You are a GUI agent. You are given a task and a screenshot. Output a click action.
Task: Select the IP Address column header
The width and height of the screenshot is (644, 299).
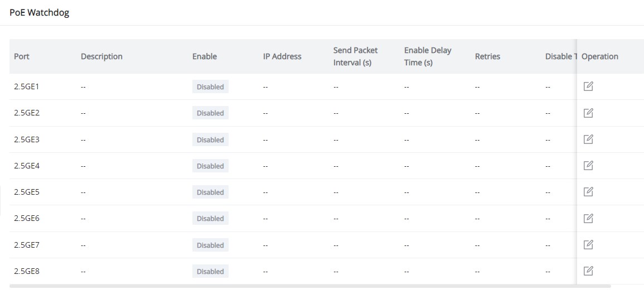(x=282, y=56)
